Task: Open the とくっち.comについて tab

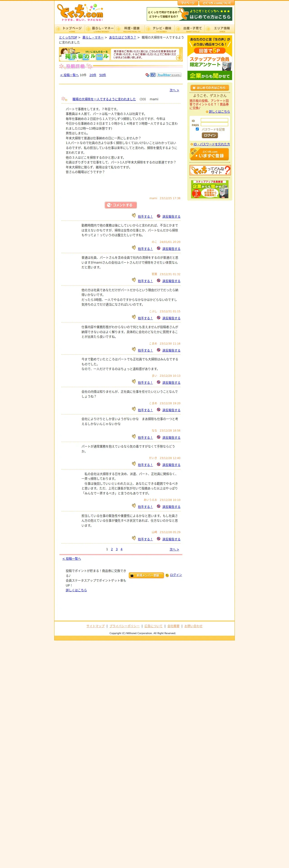Action: click(x=217, y=3)
